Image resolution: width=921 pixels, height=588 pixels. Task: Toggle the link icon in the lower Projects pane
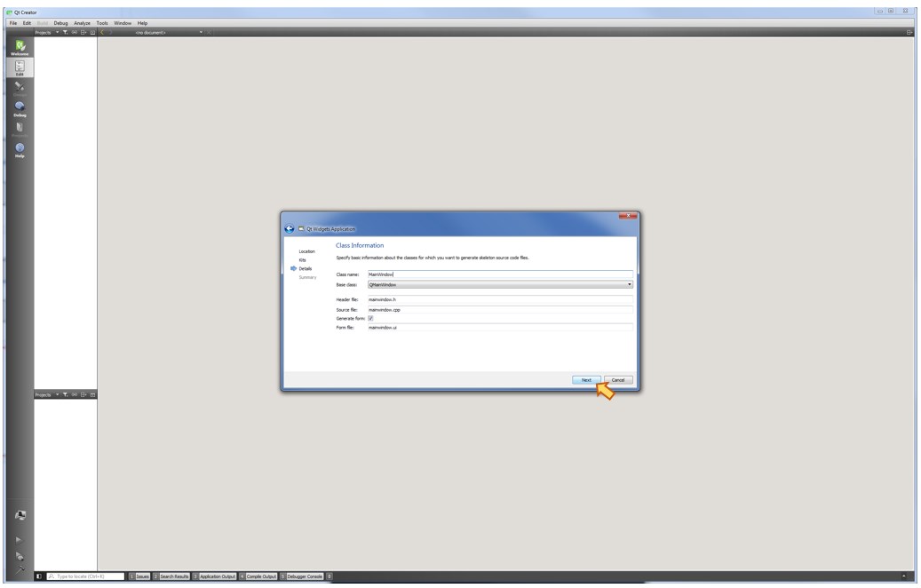tap(74, 394)
